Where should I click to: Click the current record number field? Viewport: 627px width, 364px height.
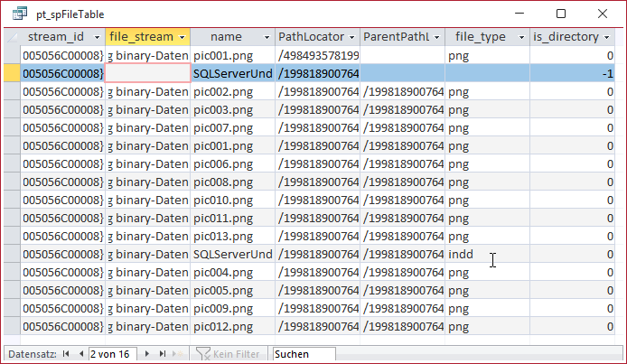[111, 353]
